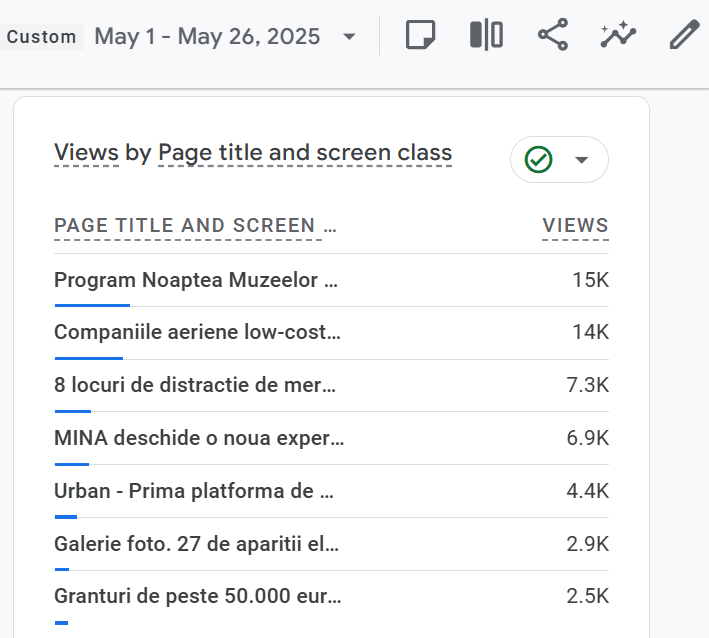The width and height of the screenshot is (709, 638).
Task: Open May 1 - May 26, 2025 date picker
Action: point(207,36)
